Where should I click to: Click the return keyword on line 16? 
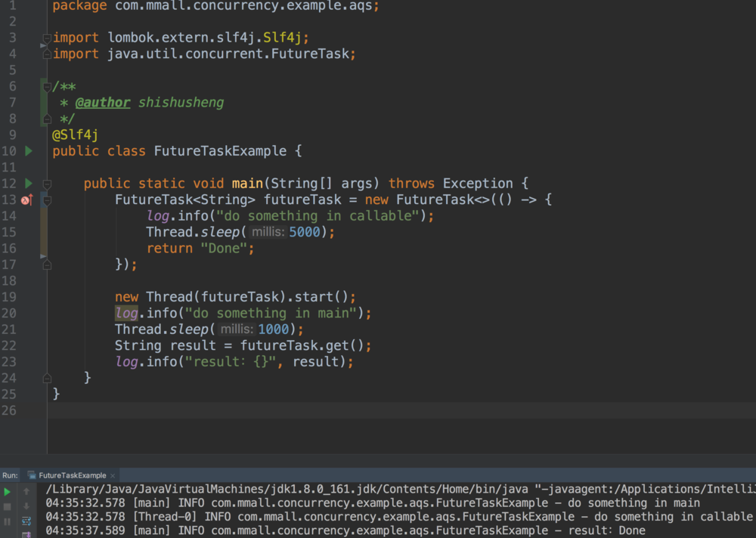coord(169,249)
